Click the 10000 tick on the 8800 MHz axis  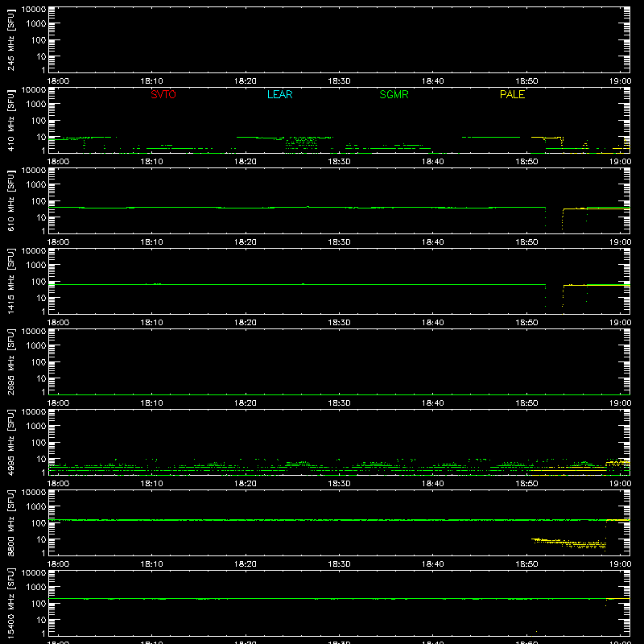34,493
